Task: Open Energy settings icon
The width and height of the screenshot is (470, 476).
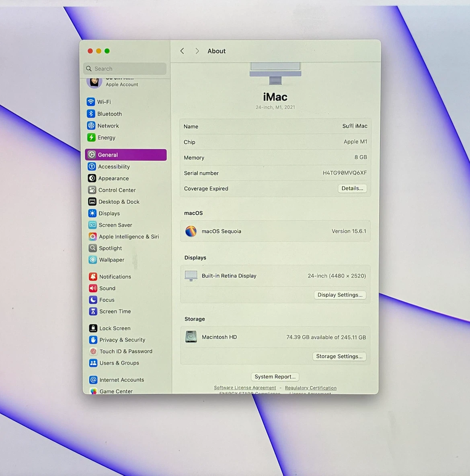Action: (91, 137)
